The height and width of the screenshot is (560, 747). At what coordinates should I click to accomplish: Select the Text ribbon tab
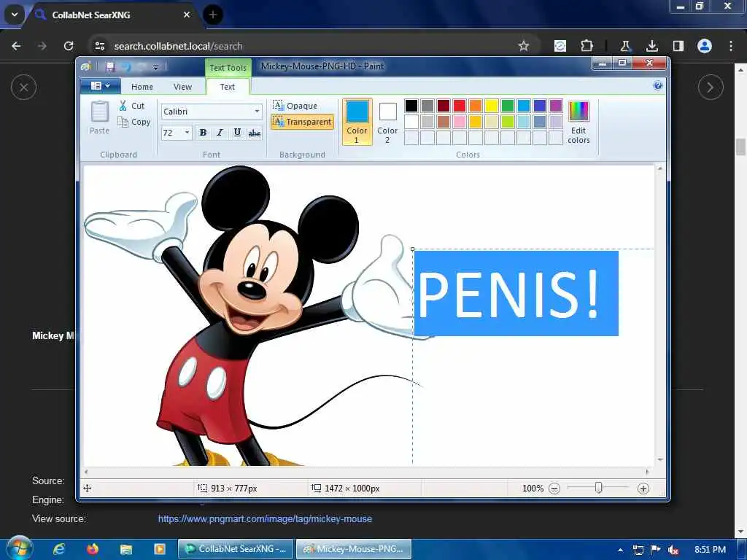pos(228,87)
